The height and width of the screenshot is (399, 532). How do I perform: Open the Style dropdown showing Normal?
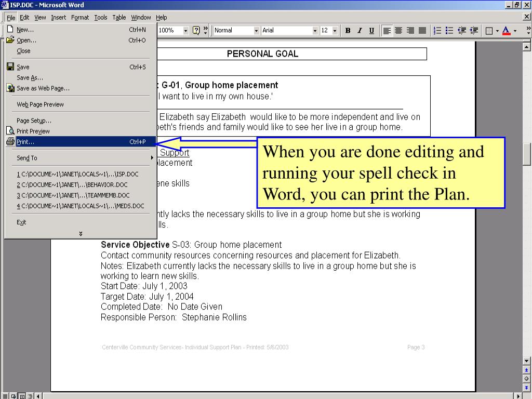pyautogui.click(x=256, y=31)
